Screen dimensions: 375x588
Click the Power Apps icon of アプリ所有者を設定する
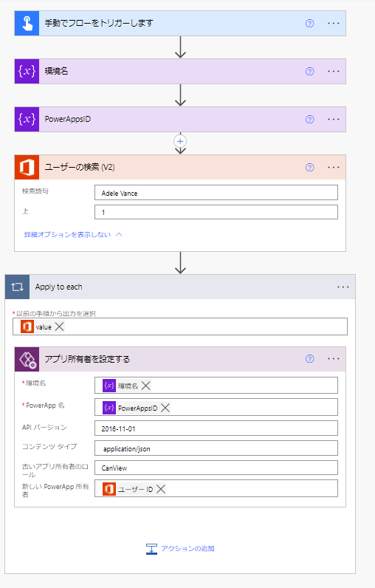pos(27,359)
